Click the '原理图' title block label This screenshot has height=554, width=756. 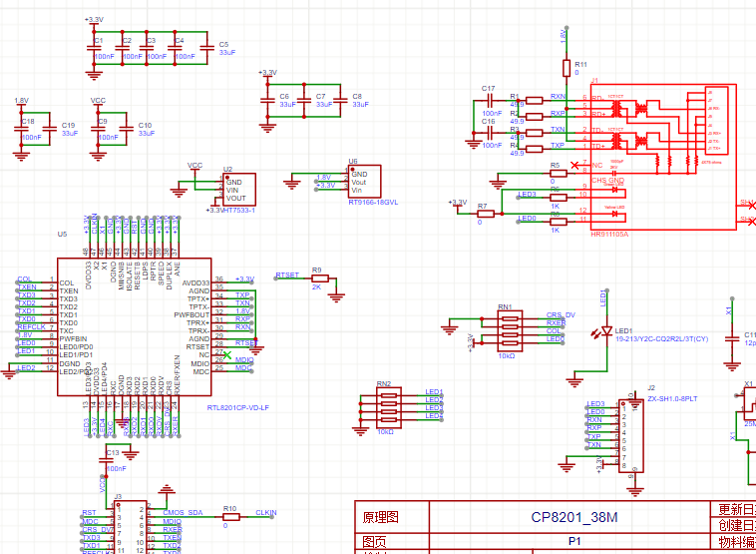tap(381, 517)
